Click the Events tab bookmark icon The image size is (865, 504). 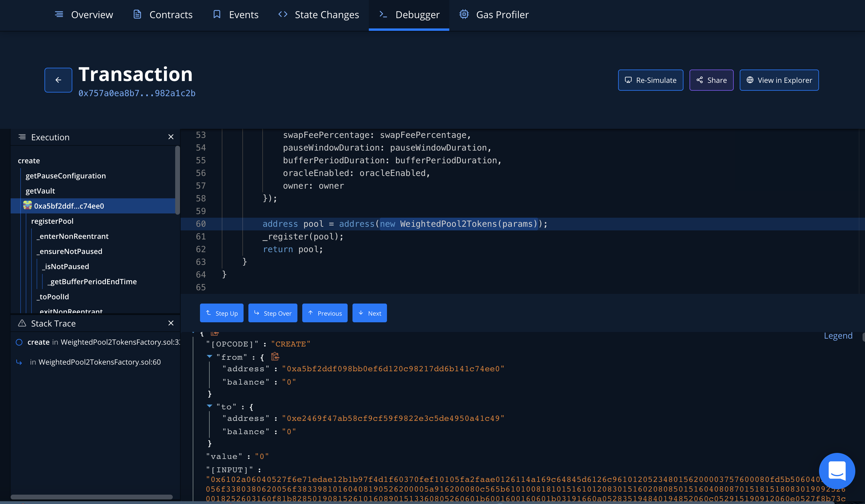(217, 15)
